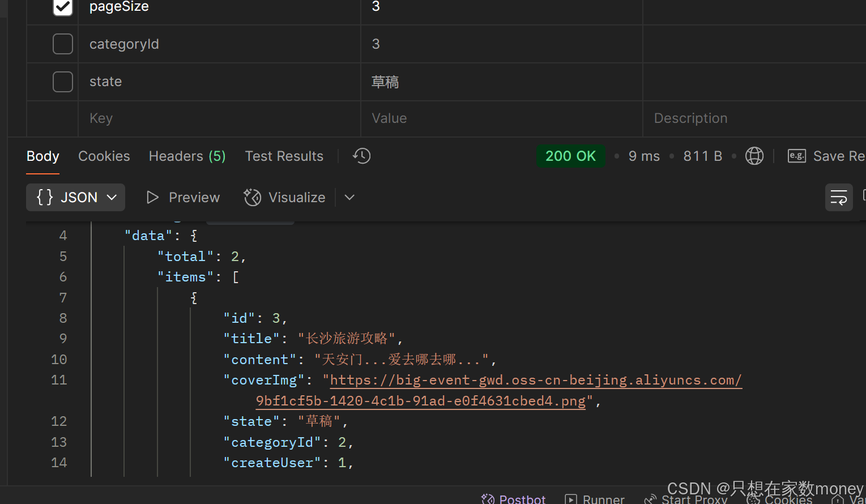Open the response history clock icon
Image resolution: width=866 pixels, height=504 pixels.
click(361, 156)
